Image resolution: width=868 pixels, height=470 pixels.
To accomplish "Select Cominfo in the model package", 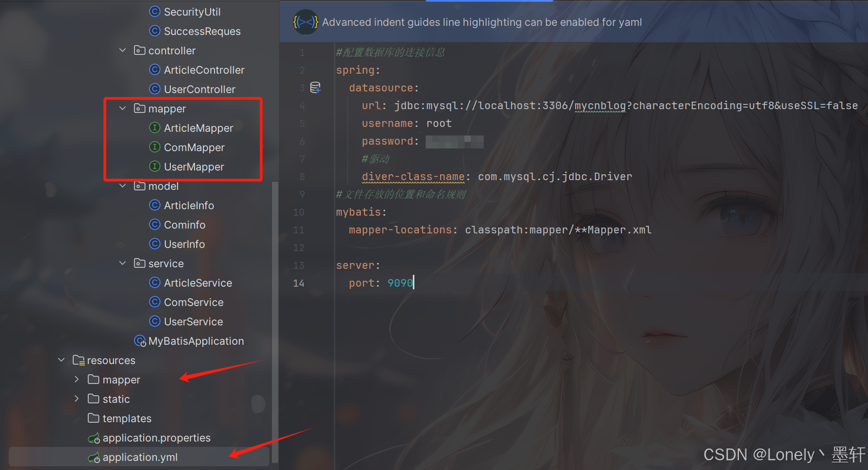I will coord(184,225).
